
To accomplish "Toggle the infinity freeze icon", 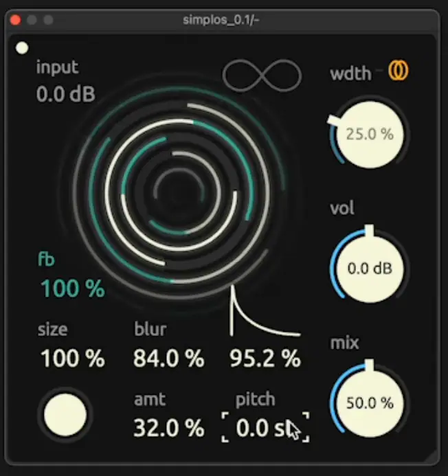I will pyautogui.click(x=262, y=76).
